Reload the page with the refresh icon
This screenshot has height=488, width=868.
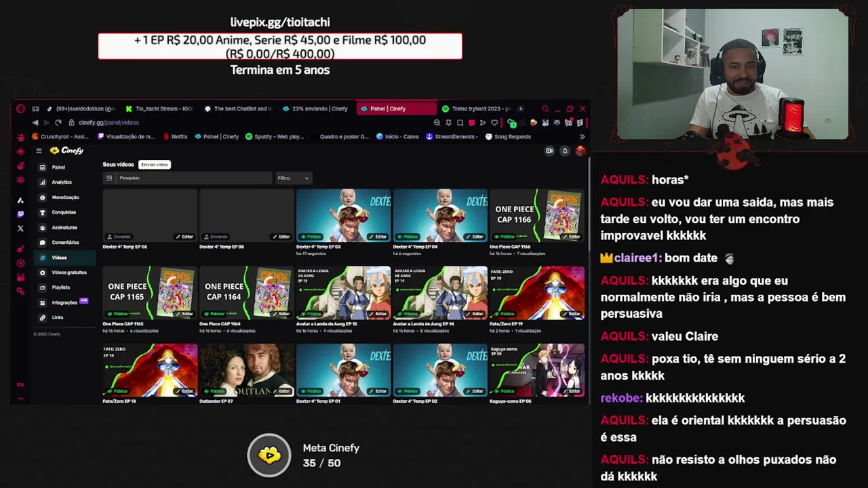coord(58,123)
